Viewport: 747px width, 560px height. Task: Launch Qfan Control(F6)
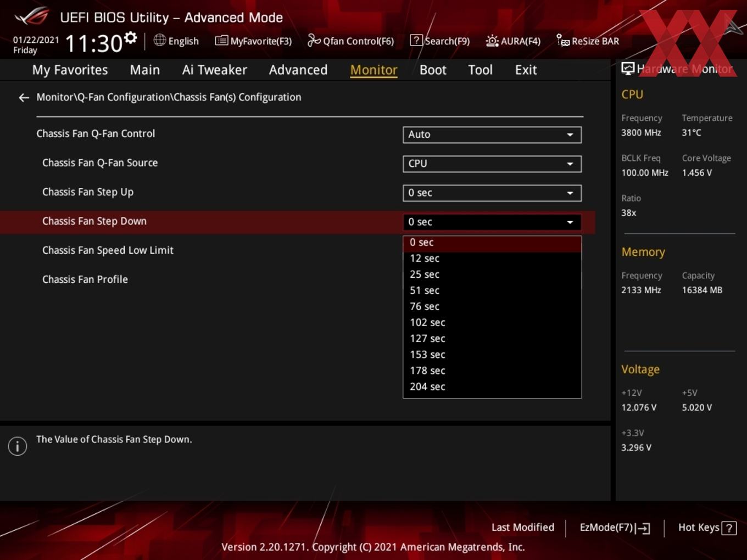tap(350, 41)
